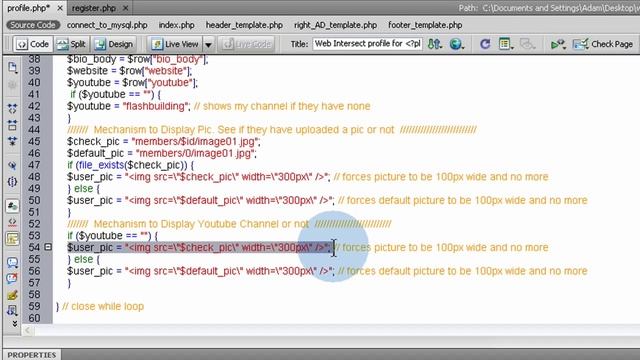Open related file footer_template.php
640x360 pixels.
(x=425, y=25)
